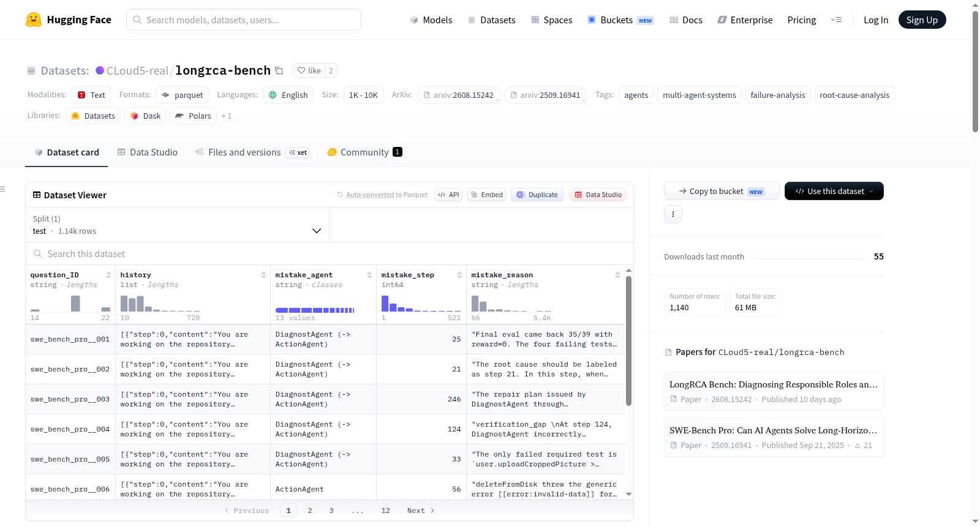Click the Copy to bucket button
Screen dimensions: 980x527
click(x=722, y=191)
